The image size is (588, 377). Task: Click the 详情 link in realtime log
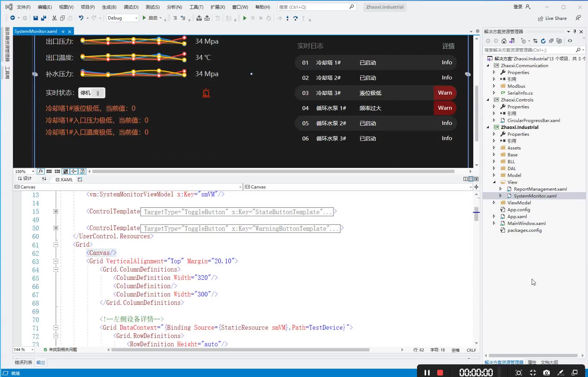coord(448,46)
